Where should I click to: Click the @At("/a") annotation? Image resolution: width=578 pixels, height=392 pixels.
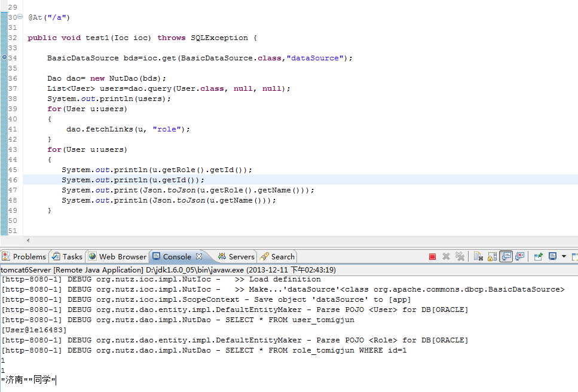49,17
